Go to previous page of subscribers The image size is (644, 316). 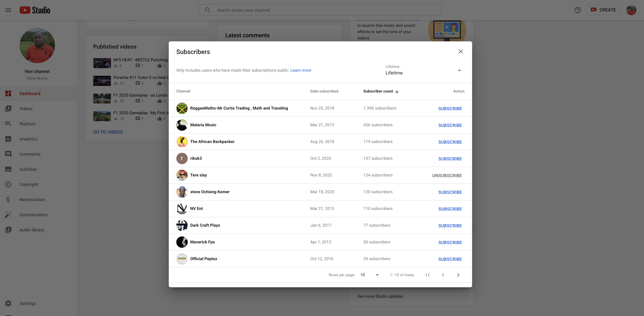pyautogui.click(x=443, y=275)
